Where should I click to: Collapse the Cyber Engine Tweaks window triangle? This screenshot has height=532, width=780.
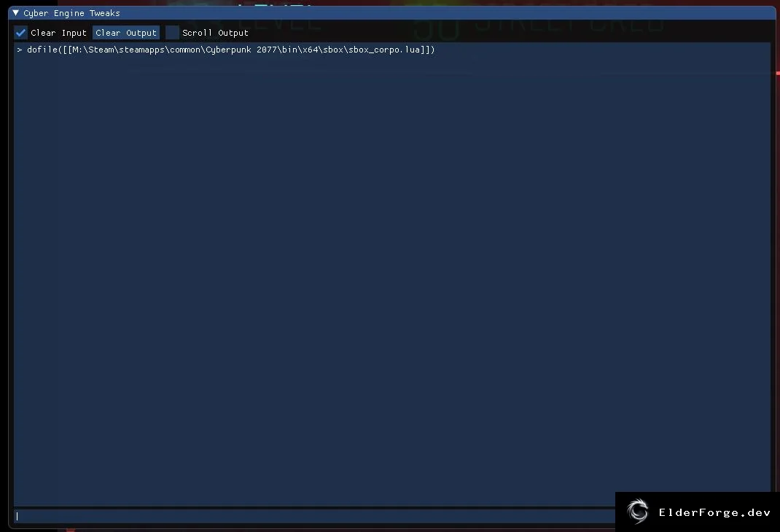15,13
